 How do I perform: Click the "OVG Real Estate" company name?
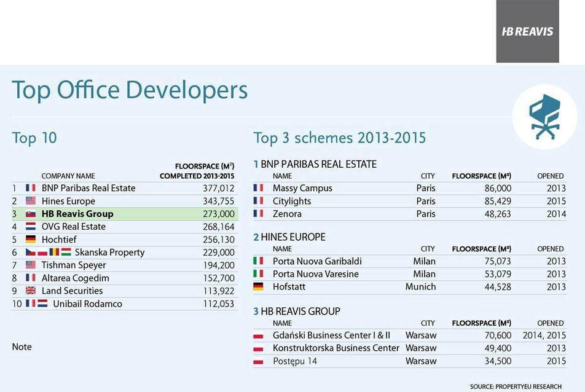74,226
